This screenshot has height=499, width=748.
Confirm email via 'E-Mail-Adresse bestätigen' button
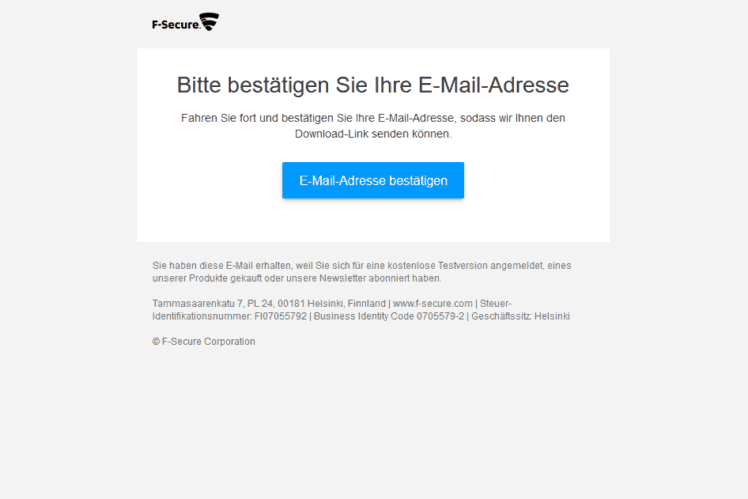373,180
